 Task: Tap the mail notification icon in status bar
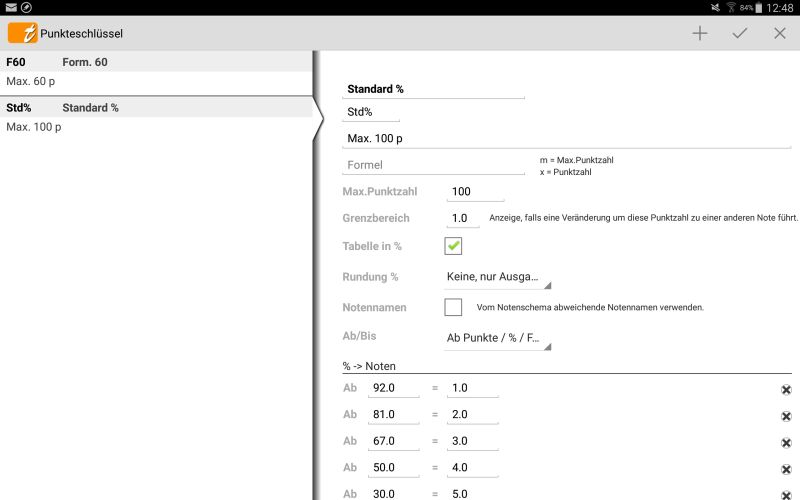pos(11,8)
